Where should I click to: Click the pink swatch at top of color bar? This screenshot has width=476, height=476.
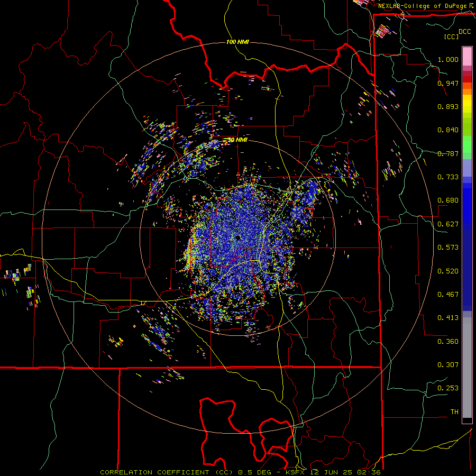click(467, 56)
